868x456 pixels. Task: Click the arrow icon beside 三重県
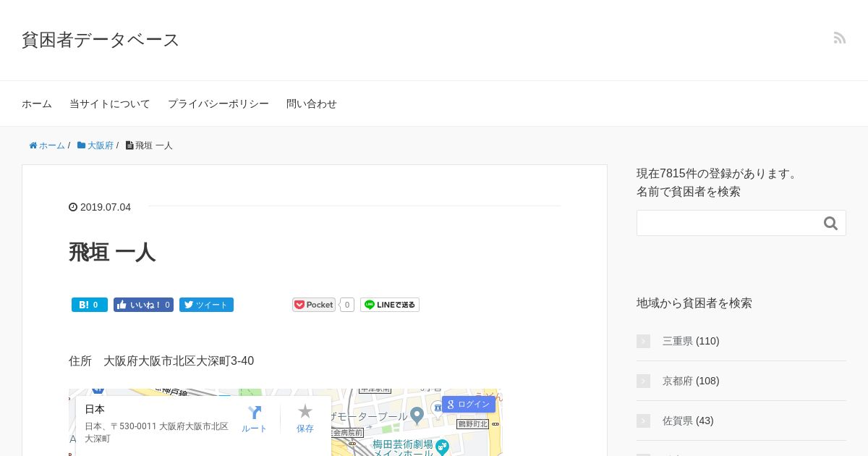643,341
